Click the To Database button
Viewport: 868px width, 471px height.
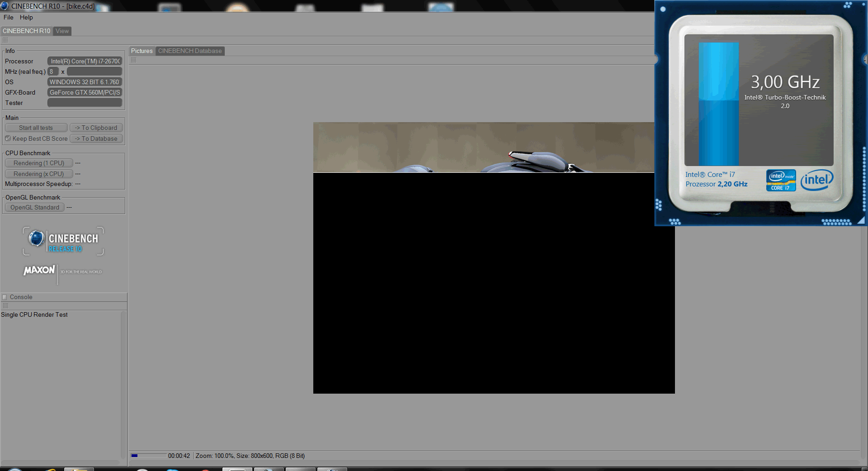tap(96, 139)
